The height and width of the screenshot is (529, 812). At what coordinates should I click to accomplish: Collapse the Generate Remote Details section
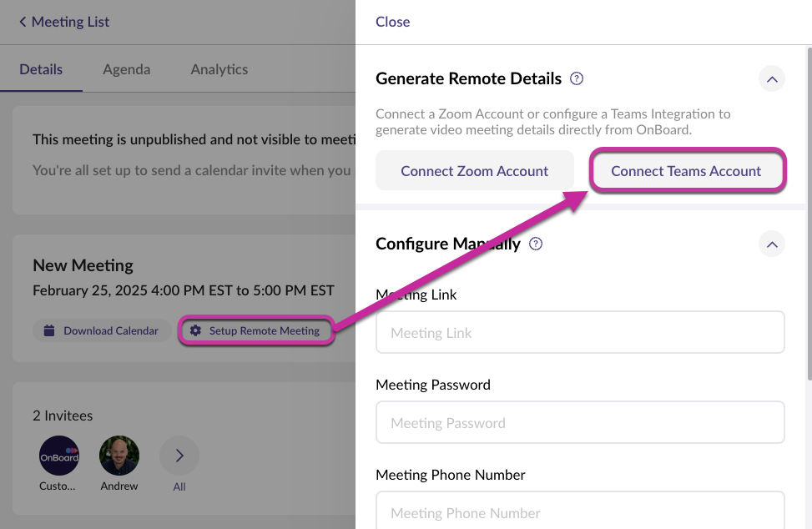[772, 79]
